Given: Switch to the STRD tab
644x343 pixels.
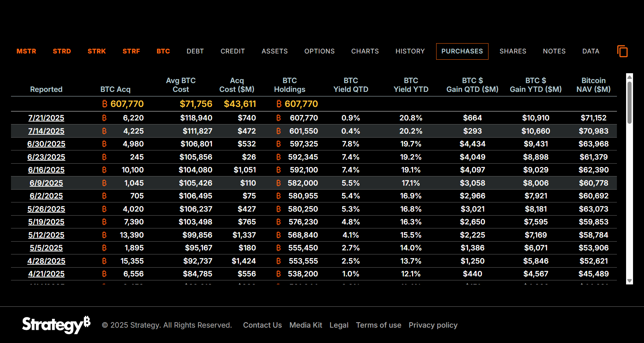Looking at the screenshot, I should [62, 51].
